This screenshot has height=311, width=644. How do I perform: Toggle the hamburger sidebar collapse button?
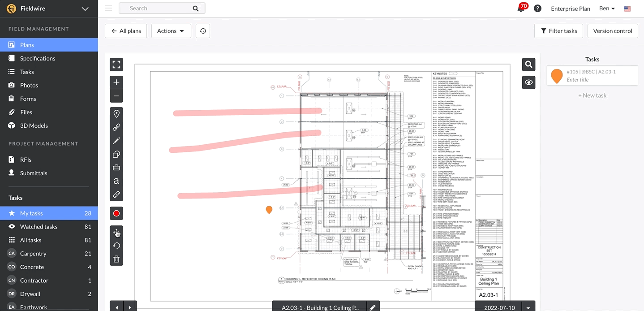(x=108, y=8)
